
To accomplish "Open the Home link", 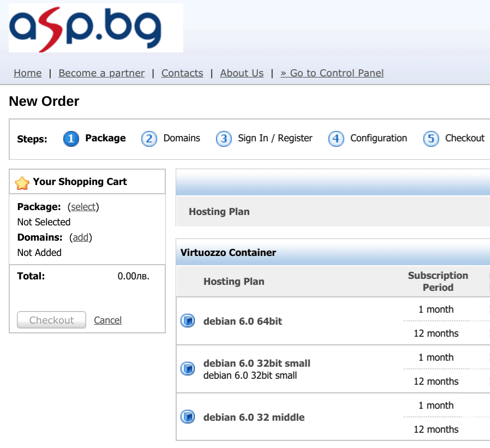I will coord(27,73).
